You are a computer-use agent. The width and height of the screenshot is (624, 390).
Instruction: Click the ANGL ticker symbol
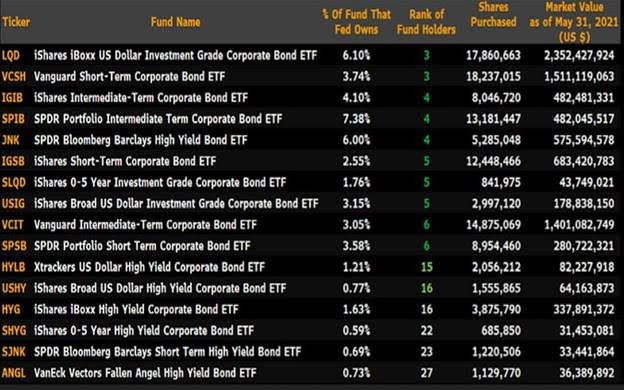pyautogui.click(x=14, y=373)
